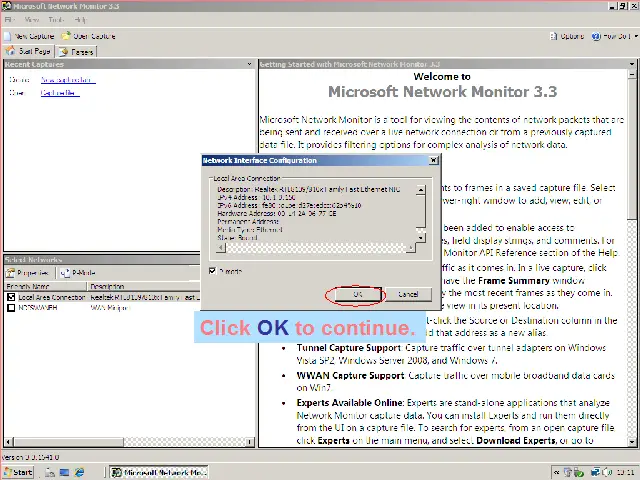The image size is (640, 480).
Task: Select the Local Area Connection row name
Action: (x=51, y=297)
